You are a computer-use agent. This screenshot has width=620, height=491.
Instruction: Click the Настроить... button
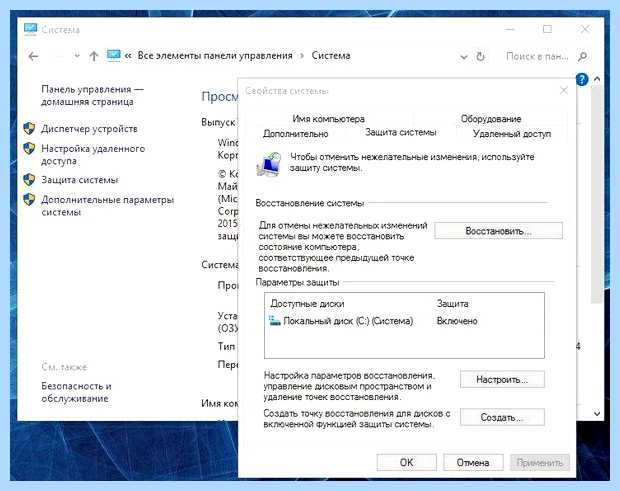(502, 380)
